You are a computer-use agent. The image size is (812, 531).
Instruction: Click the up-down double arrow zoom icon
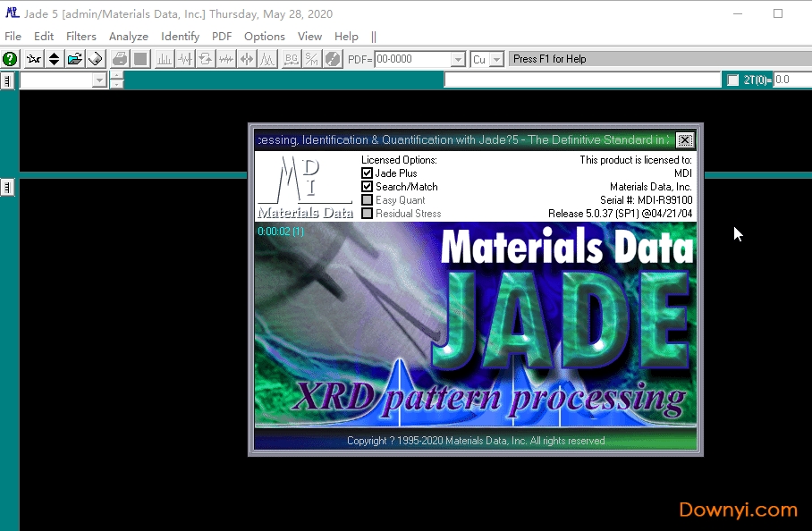click(53, 58)
